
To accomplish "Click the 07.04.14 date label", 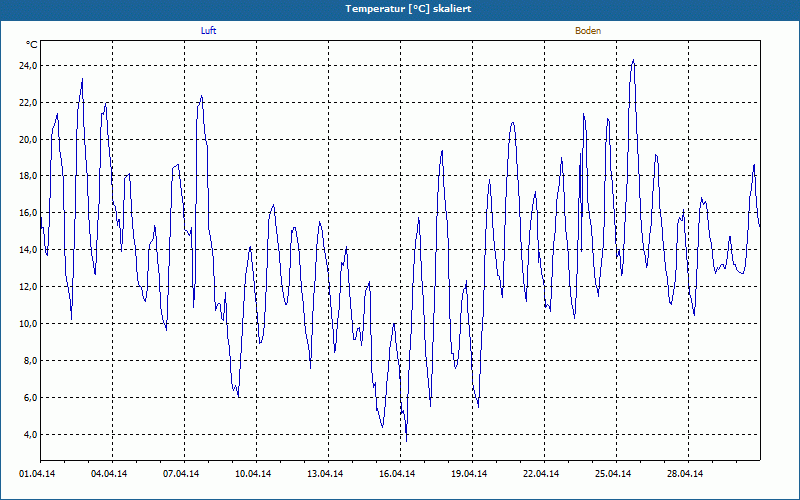I will pyautogui.click(x=181, y=474).
